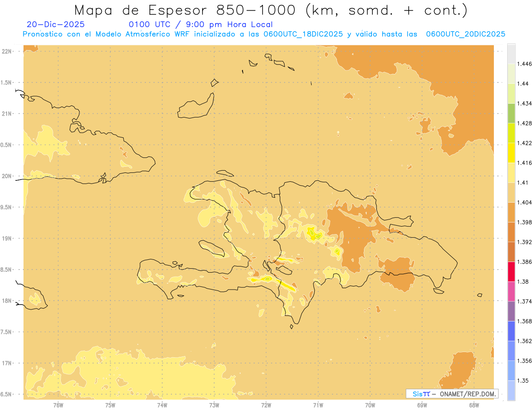Click the legend value '1.434'
This screenshot has width=532, height=411.
coord(524,103)
